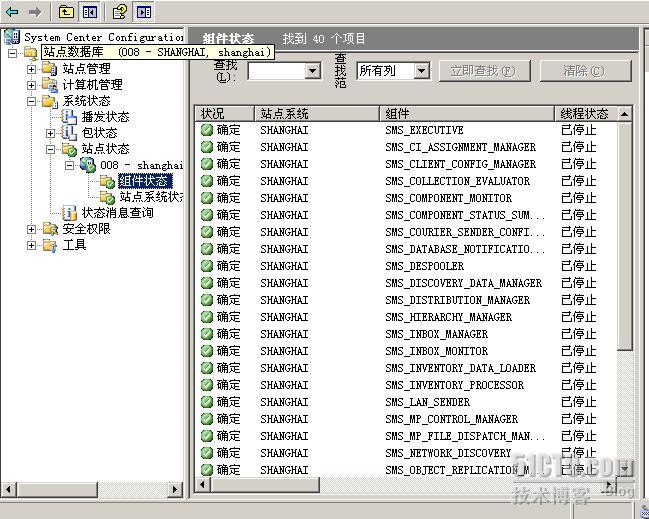
Task: Select the SMS_MP_CONTROL_MANAGER component row
Action: [x=406, y=419]
